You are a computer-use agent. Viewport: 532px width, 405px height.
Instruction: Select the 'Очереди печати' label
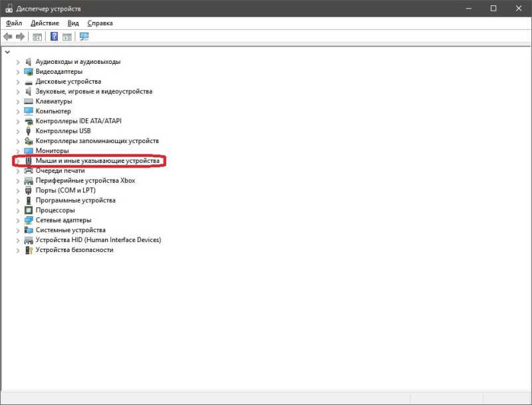tap(60, 170)
